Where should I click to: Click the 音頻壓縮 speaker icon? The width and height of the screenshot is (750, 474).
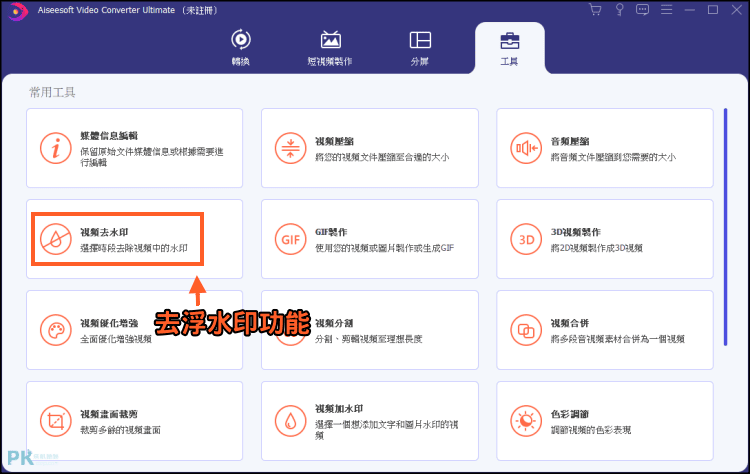[x=526, y=148]
